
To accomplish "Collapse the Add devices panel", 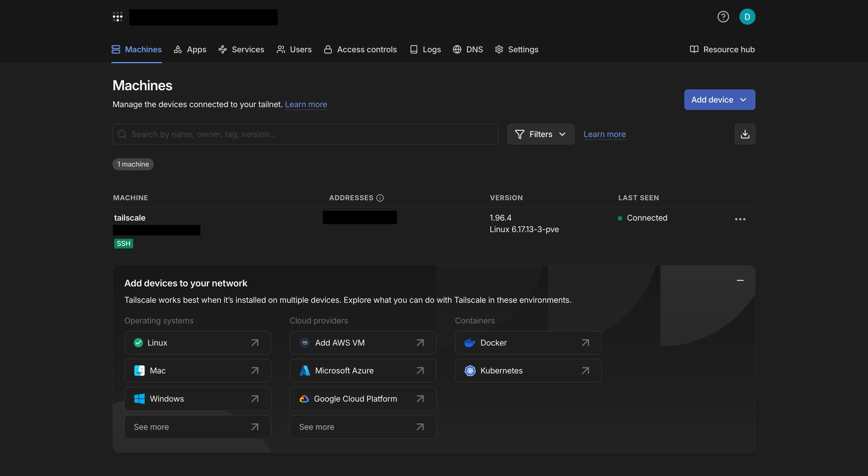I will click(x=740, y=280).
